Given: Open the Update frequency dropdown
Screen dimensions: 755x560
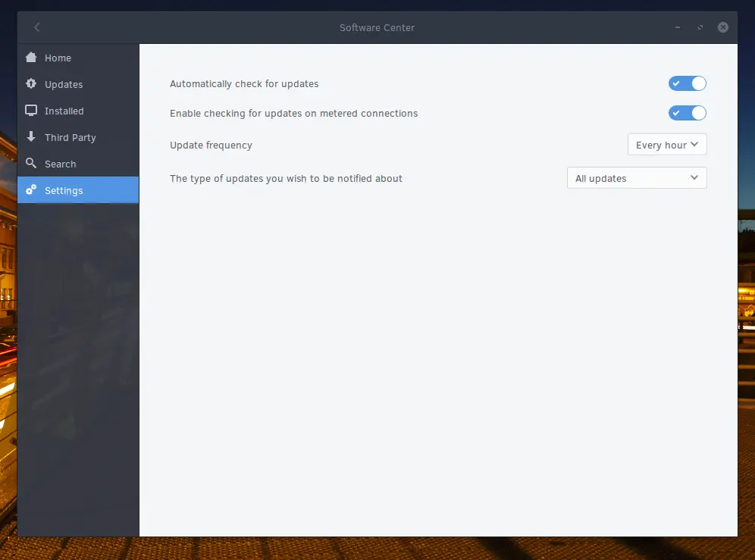Looking at the screenshot, I should (x=667, y=145).
